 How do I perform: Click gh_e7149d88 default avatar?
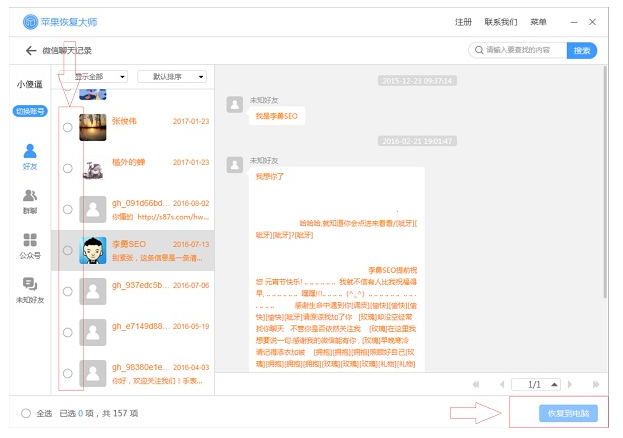tap(93, 332)
